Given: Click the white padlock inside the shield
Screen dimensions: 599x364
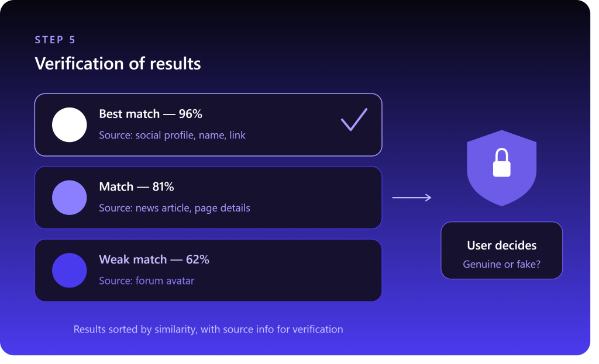Looking at the screenshot, I should pos(501,162).
